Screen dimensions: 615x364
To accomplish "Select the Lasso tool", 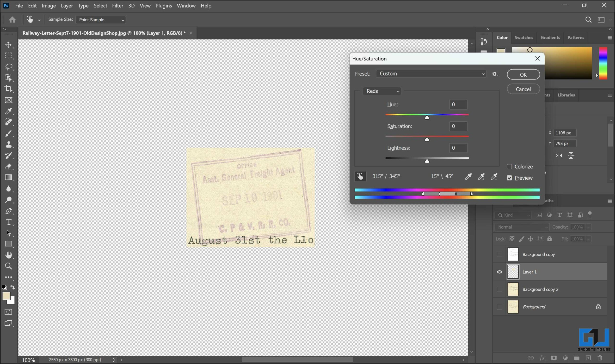I will (x=9, y=67).
